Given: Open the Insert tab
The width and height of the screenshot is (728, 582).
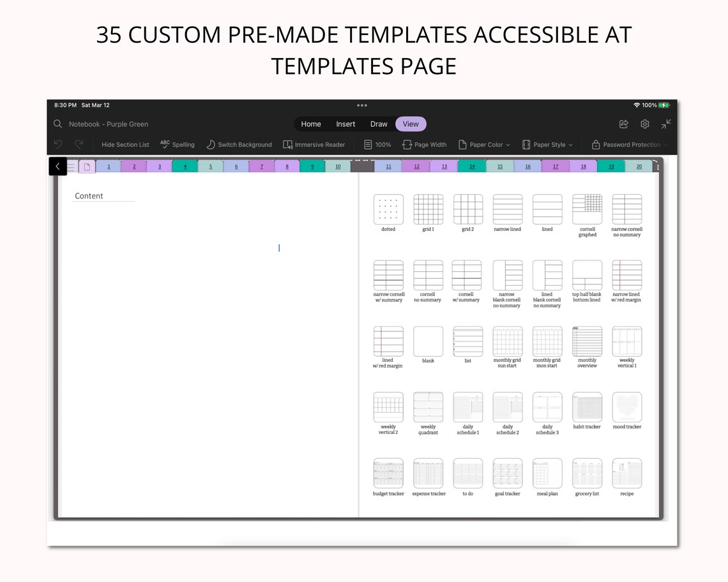Looking at the screenshot, I should click(x=345, y=124).
